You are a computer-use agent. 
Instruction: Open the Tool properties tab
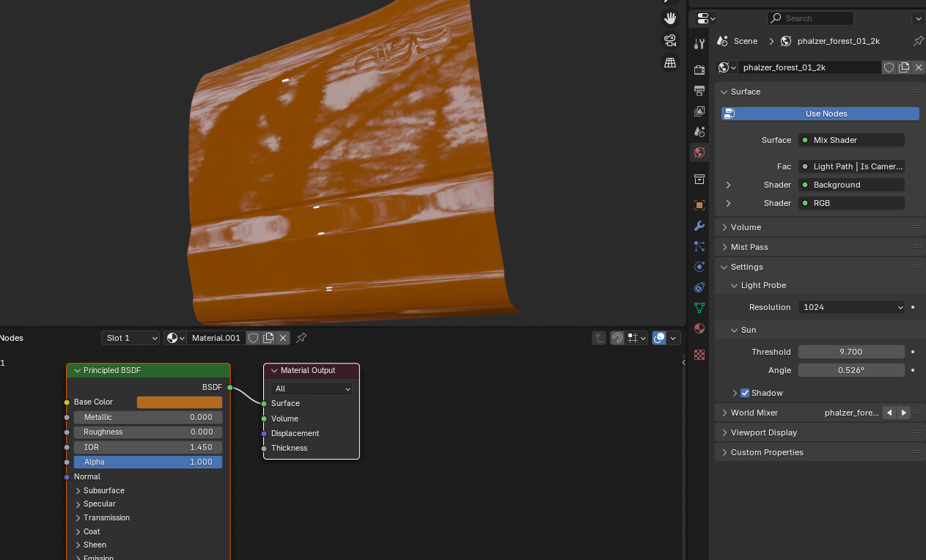point(699,44)
